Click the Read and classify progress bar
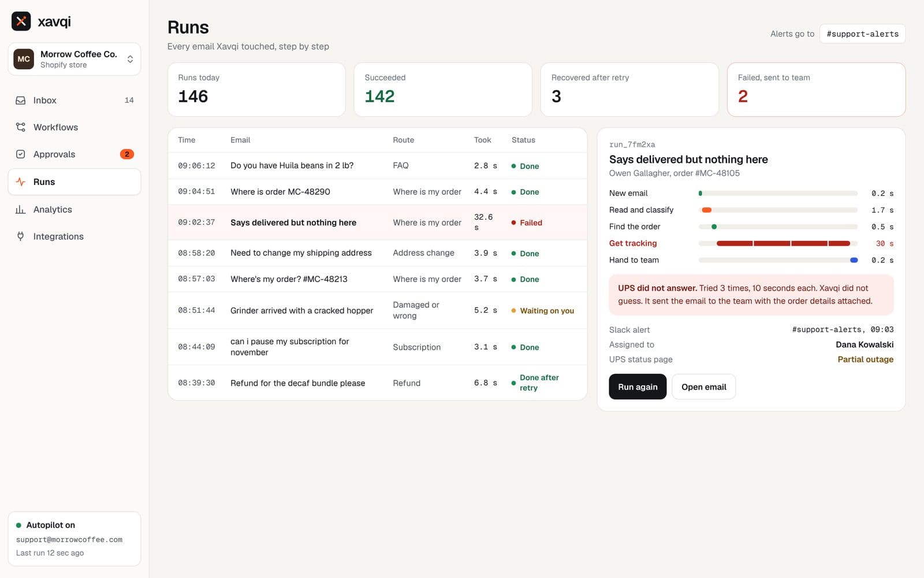 click(778, 210)
